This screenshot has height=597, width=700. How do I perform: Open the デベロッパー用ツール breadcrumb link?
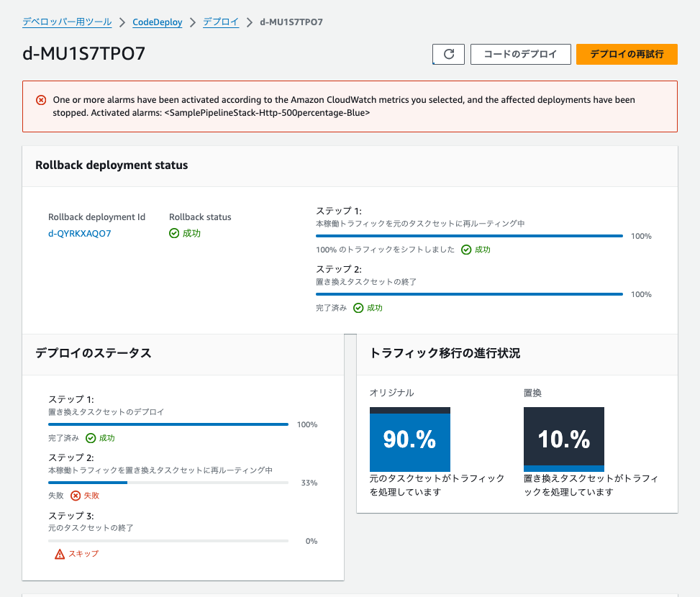(67, 22)
